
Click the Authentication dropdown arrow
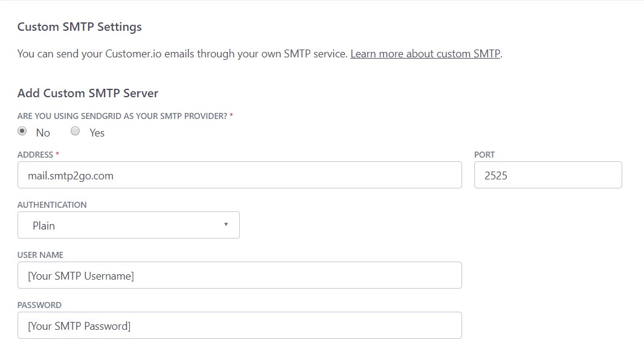coord(226,225)
